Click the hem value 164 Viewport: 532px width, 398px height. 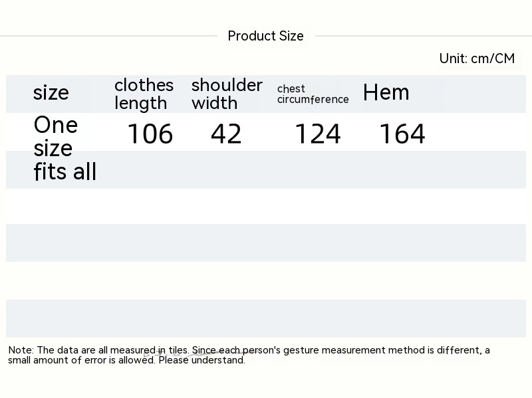click(402, 134)
